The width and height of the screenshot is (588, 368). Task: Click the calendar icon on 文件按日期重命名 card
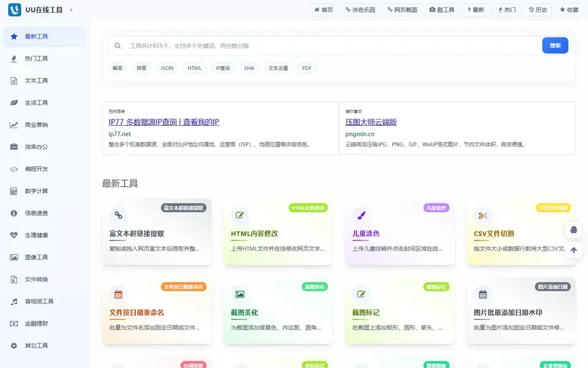[x=118, y=294]
